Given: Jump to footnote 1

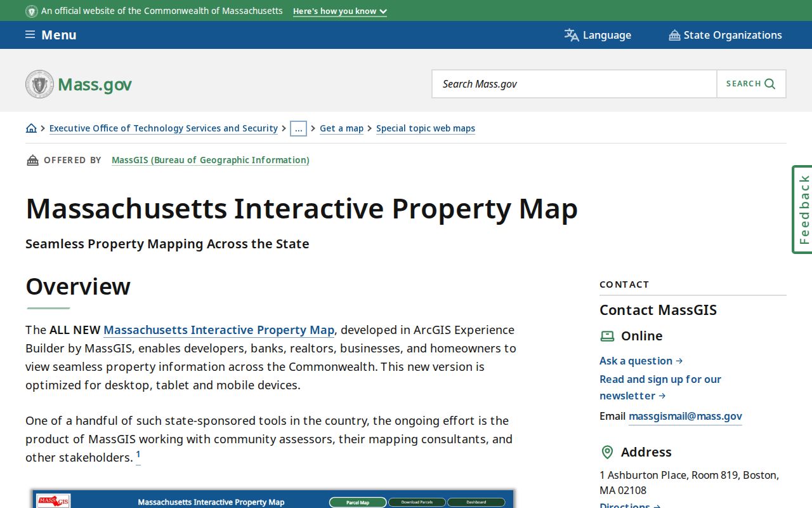Looking at the screenshot, I should point(138,455).
